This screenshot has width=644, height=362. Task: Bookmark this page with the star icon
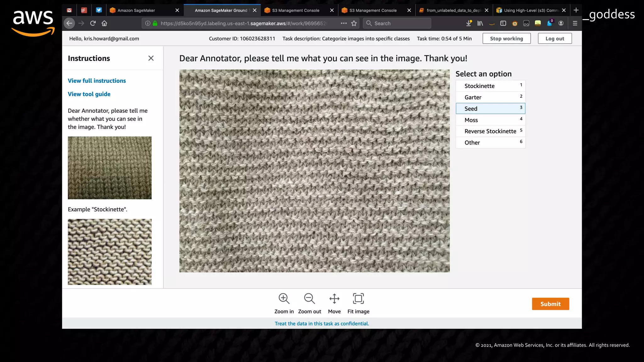click(354, 23)
